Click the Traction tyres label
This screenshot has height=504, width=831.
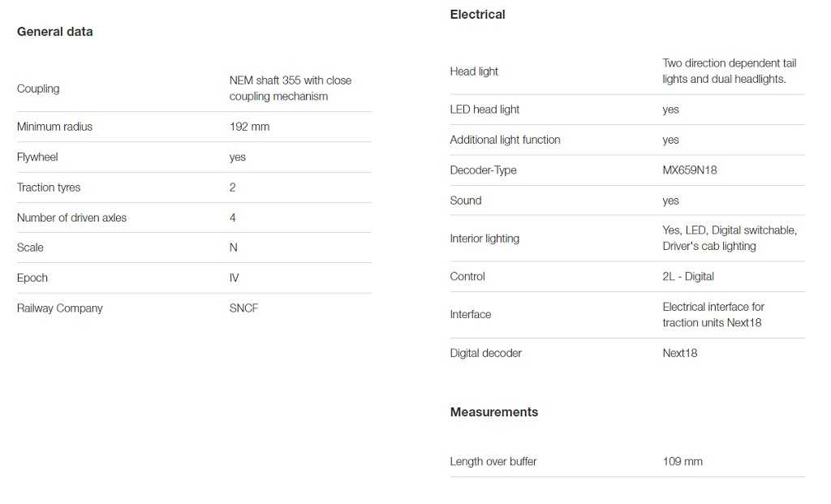click(49, 187)
